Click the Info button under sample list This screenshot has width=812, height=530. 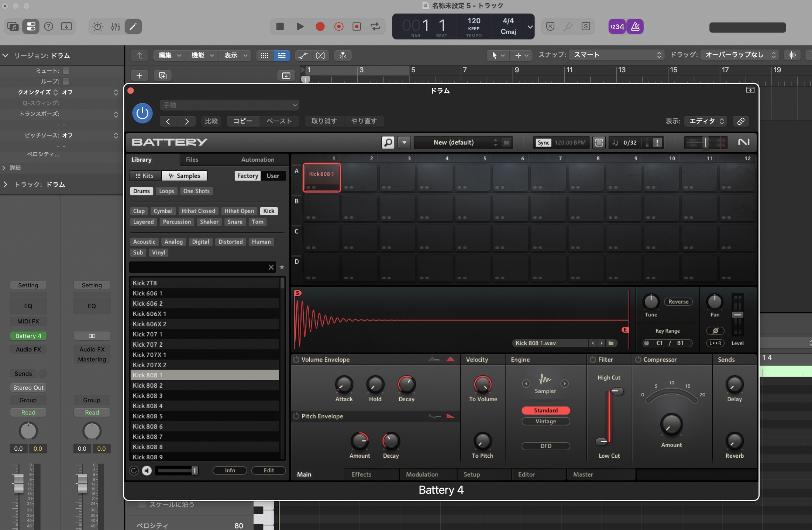coord(230,470)
